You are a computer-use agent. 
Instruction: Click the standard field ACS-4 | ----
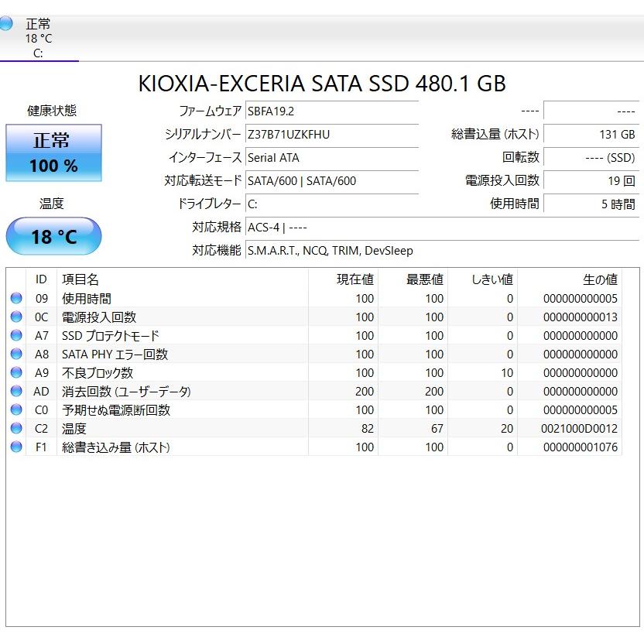pos(442,227)
